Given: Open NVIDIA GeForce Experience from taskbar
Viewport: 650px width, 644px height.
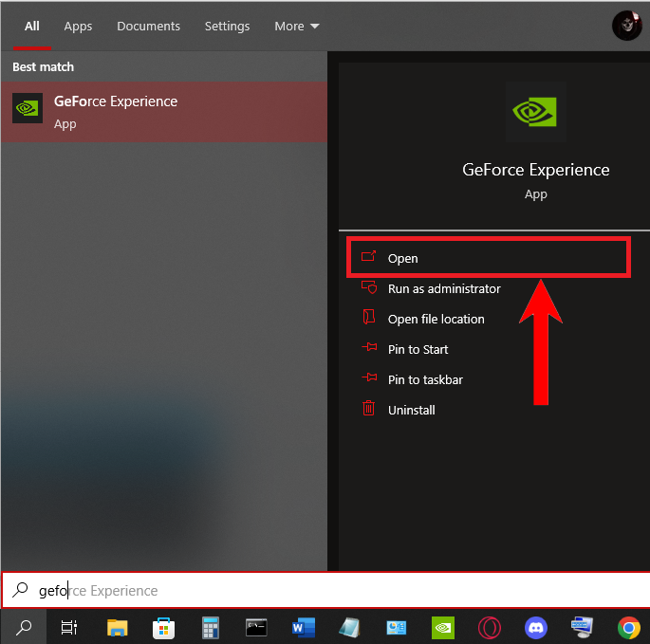Looking at the screenshot, I should 443,628.
